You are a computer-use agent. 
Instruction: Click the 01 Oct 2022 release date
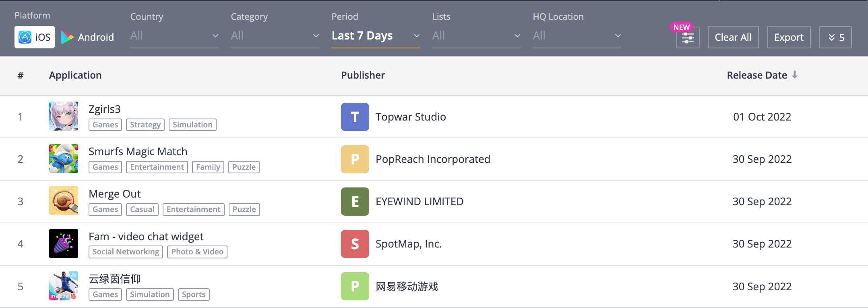coord(762,117)
